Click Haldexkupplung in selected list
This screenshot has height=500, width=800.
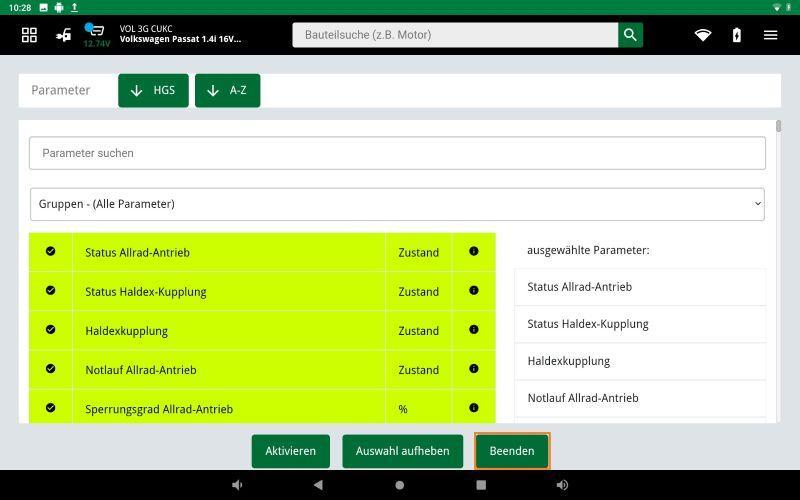(640, 362)
